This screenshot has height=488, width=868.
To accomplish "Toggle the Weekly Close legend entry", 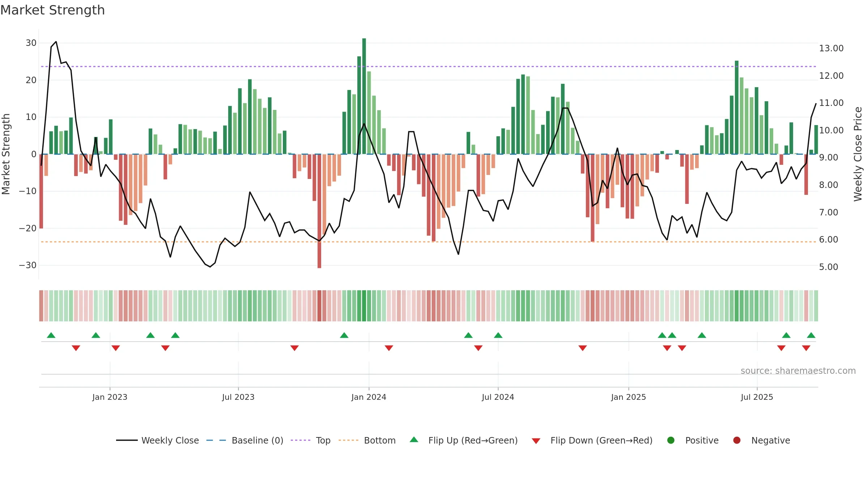I will [x=157, y=440].
